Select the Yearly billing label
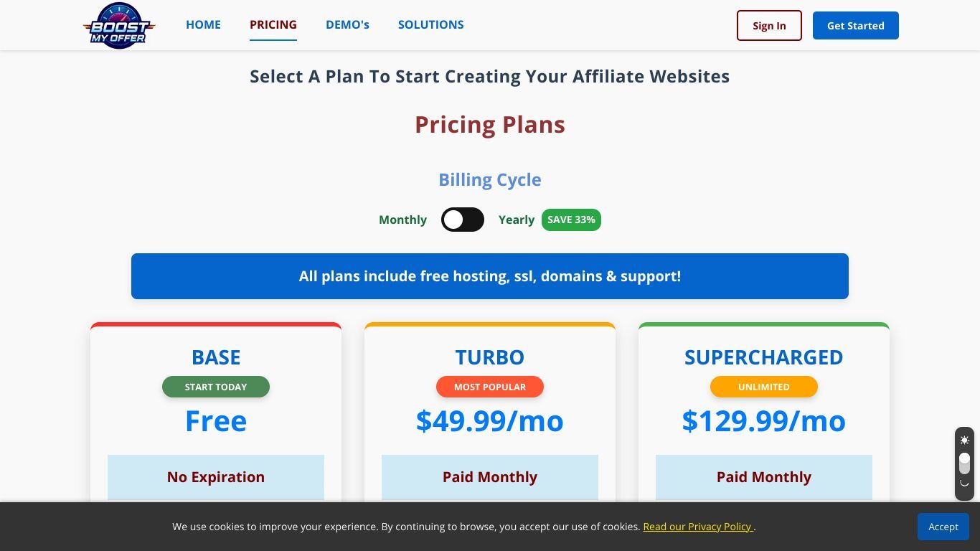The image size is (980, 551). click(517, 220)
